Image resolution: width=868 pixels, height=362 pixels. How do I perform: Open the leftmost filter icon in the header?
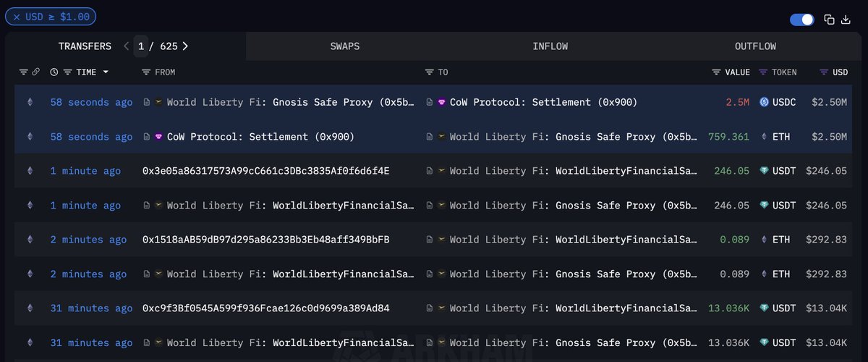point(23,72)
